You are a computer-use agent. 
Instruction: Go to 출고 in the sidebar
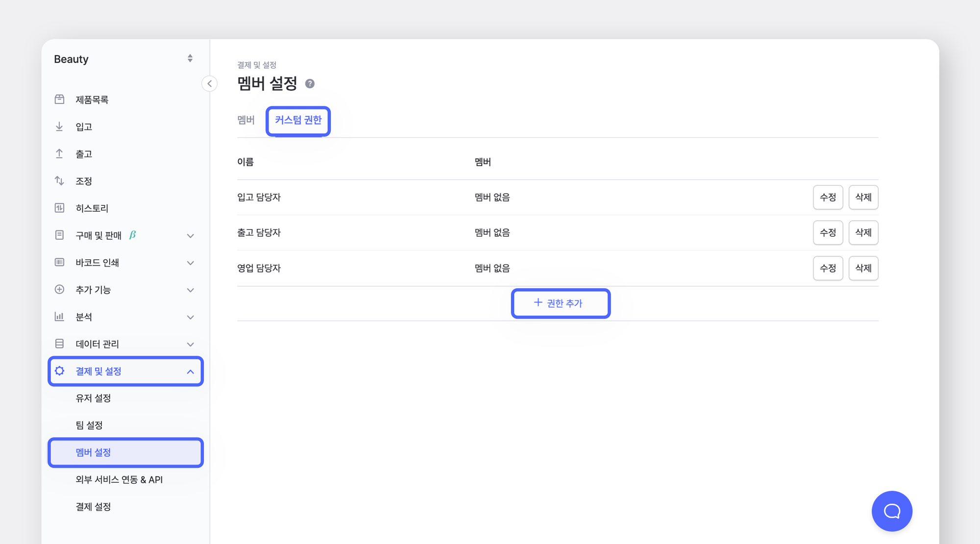pos(126,154)
